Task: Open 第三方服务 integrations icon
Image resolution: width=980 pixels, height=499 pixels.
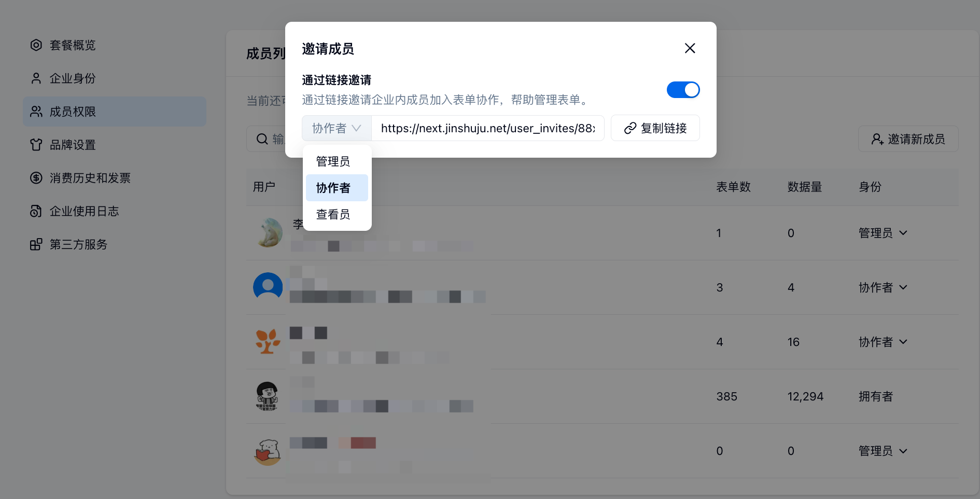Action: tap(36, 244)
